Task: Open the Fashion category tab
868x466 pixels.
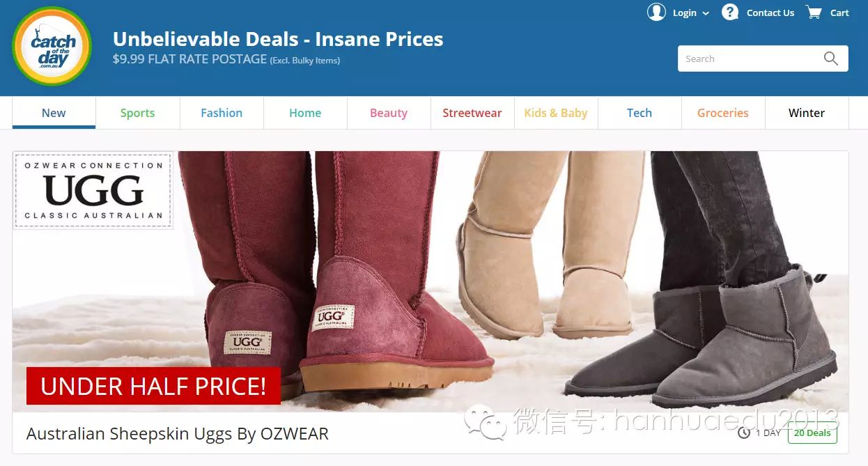Action: tap(222, 113)
